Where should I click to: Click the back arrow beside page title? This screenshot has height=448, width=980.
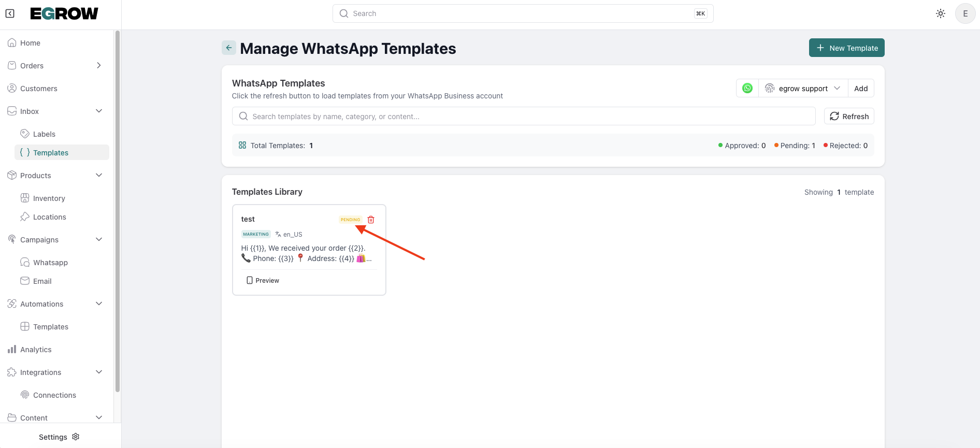click(x=229, y=48)
